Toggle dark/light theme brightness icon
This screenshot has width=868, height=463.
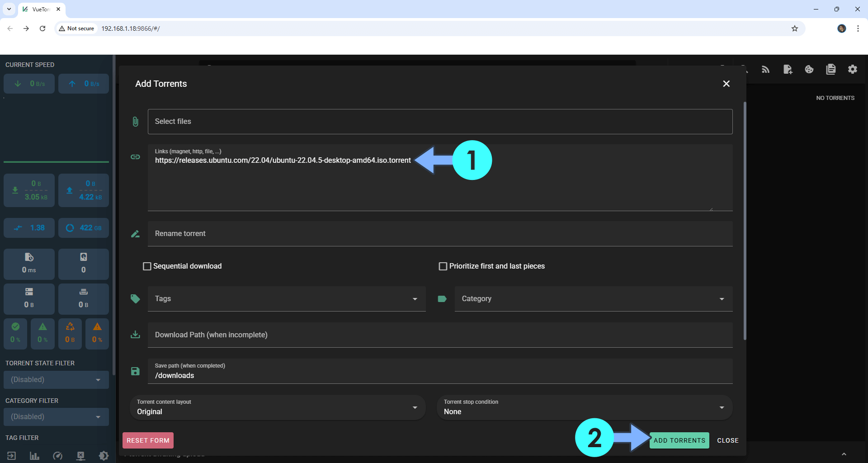coord(104,456)
